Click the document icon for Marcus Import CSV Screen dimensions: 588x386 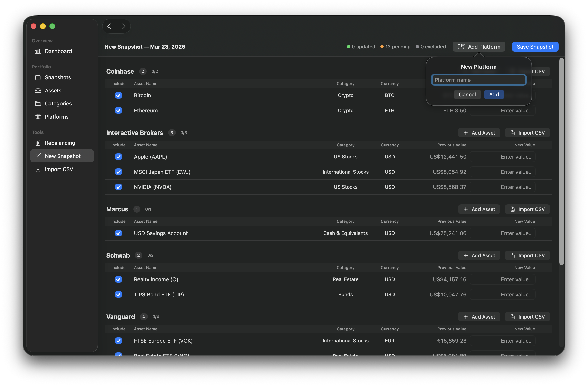click(513, 209)
